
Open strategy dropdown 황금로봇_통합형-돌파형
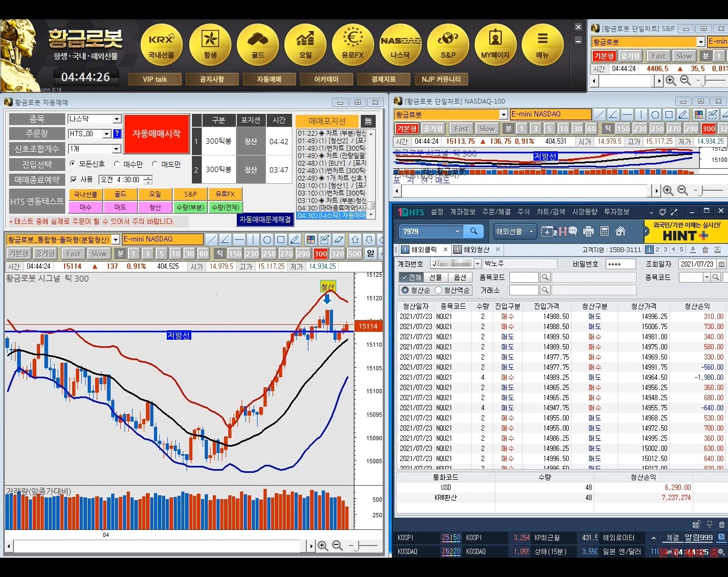pos(115,239)
